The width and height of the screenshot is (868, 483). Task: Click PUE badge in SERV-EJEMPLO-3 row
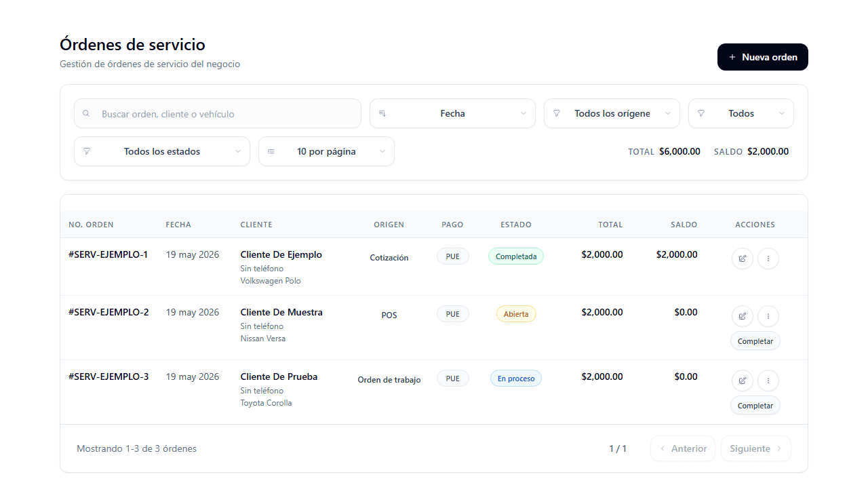point(453,379)
